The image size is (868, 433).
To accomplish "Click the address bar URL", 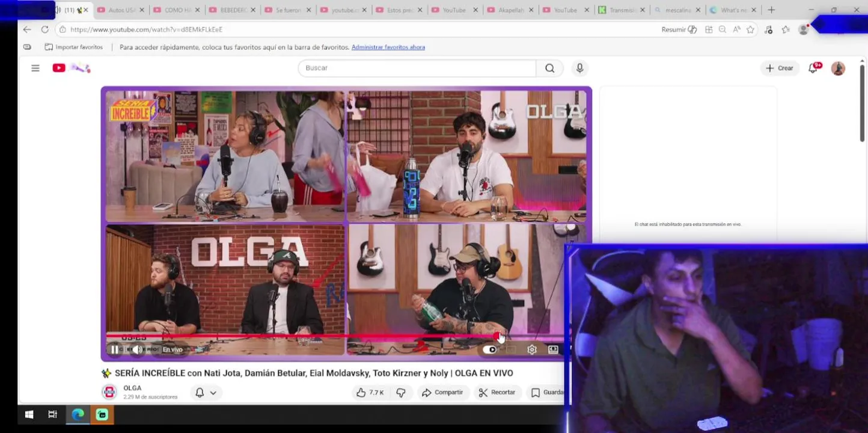I will pos(146,29).
